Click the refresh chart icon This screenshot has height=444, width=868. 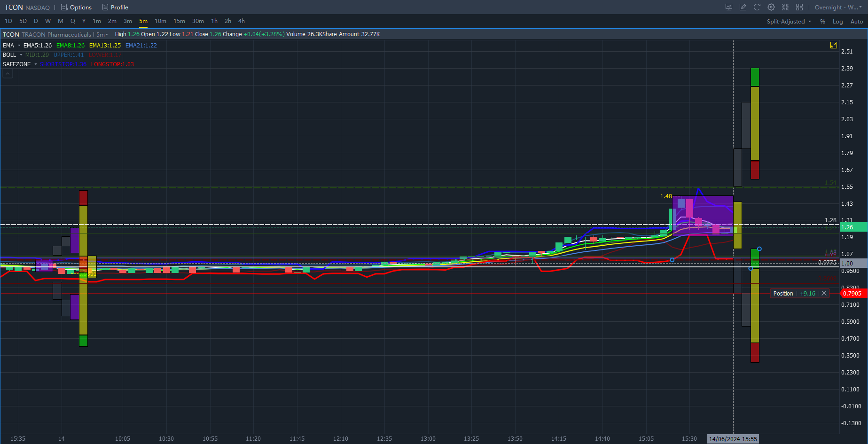pyautogui.click(x=757, y=7)
